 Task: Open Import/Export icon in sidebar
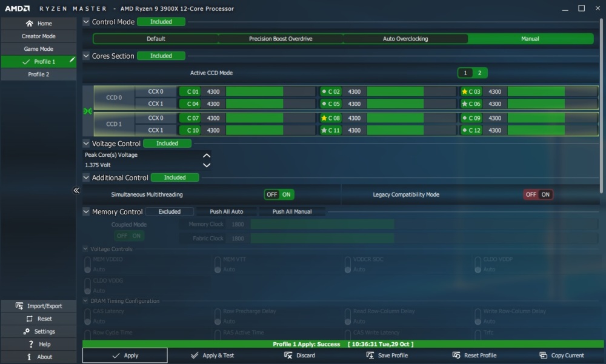19,306
